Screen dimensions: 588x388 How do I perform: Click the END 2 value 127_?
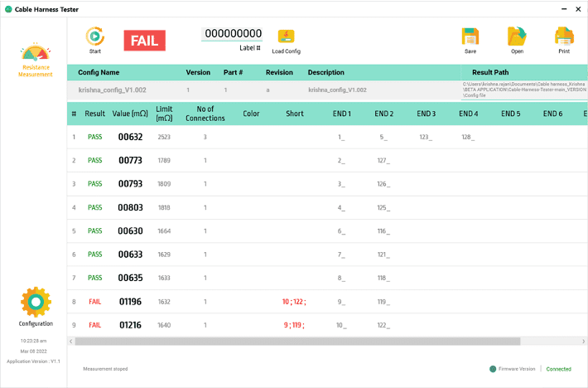383,161
